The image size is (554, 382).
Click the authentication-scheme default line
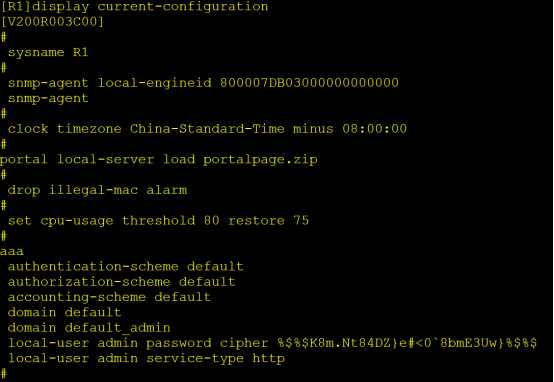125,266
